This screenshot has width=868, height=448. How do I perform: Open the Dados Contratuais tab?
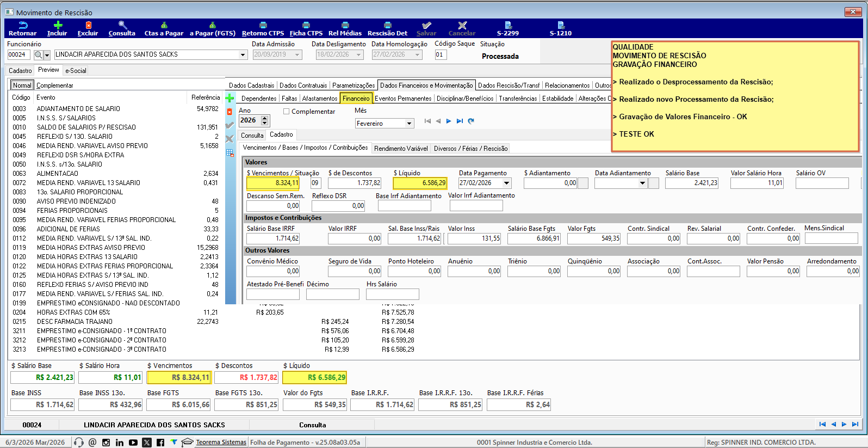pos(303,85)
